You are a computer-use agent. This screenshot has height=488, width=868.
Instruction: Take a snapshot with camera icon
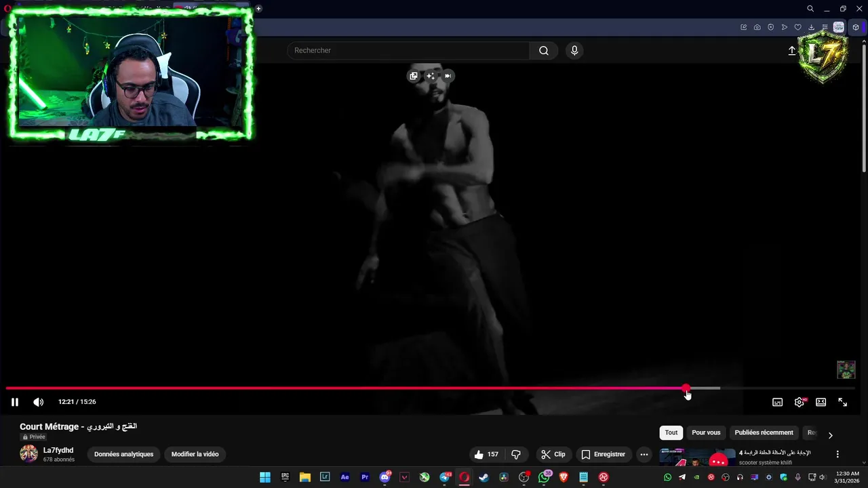click(757, 27)
